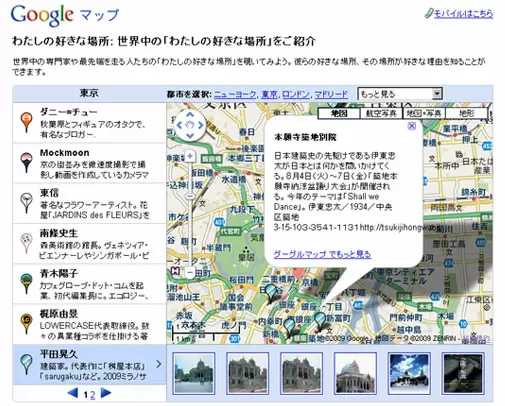Select 梶原由景 in the people list

(89, 324)
